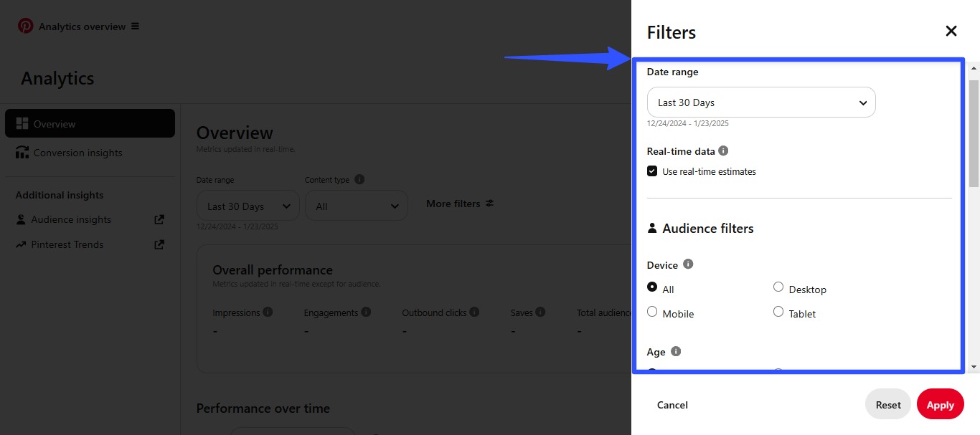Open the Date range dropdown showing Last 30 Days
Image resolution: width=980 pixels, height=435 pixels.
248,206
